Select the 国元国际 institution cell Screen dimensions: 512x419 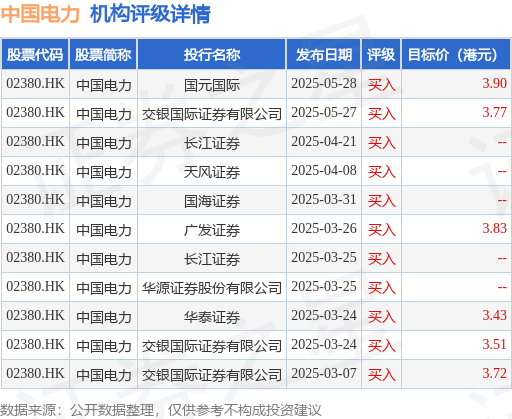[212, 85]
